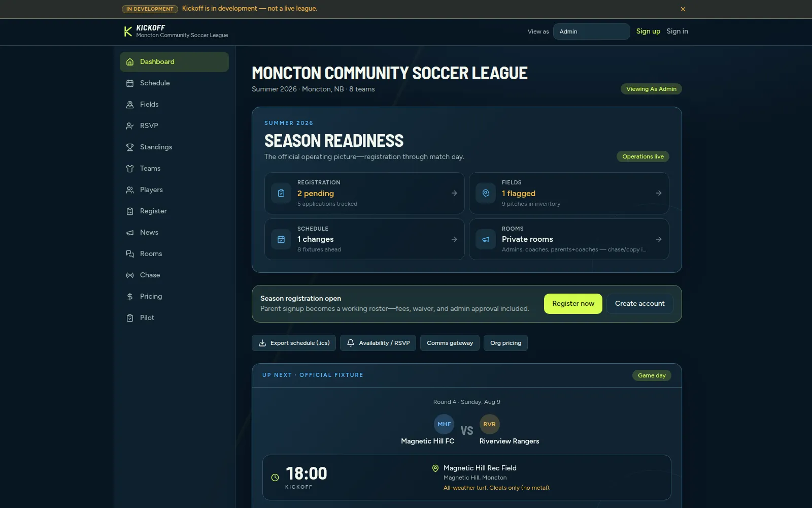
Task: Open Fields card via its arrow
Action: 659,193
